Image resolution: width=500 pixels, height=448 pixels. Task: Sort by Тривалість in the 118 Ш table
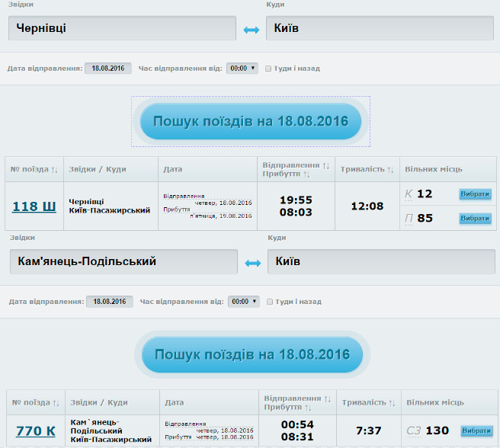(x=390, y=169)
